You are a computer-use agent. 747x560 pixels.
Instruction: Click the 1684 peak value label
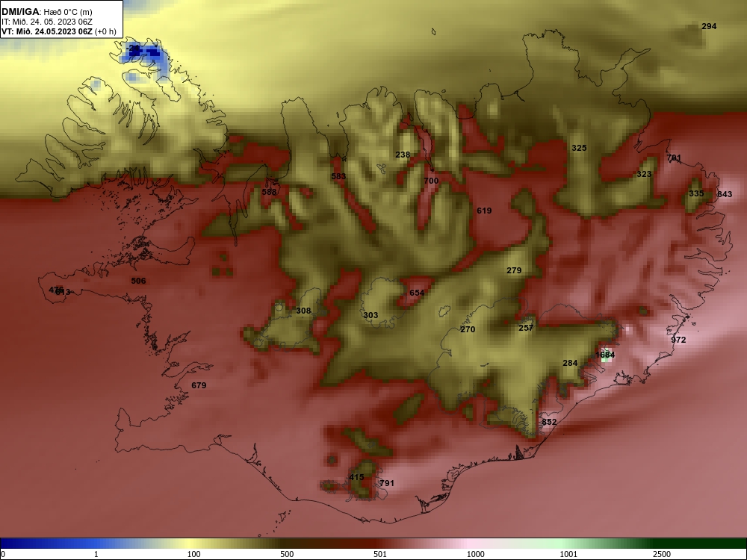(605, 355)
